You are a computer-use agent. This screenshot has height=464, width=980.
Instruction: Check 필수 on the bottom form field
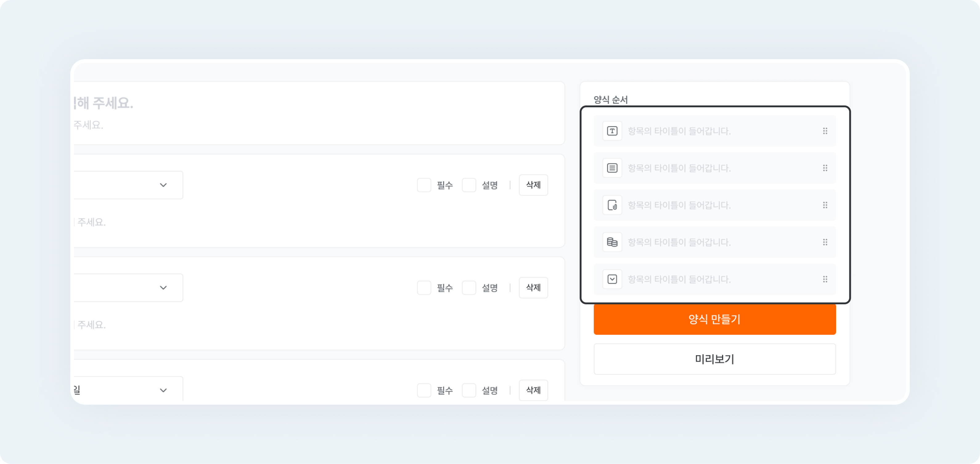(424, 390)
